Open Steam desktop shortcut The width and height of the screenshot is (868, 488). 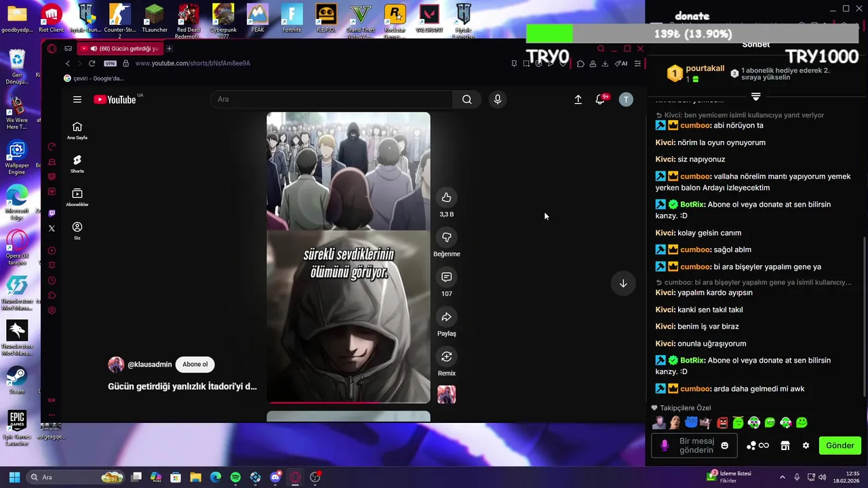(x=17, y=380)
